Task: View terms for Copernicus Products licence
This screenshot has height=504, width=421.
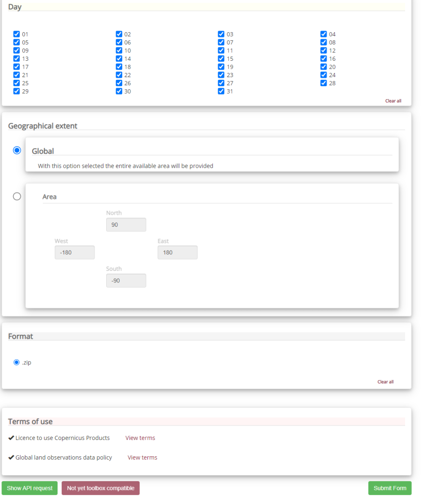Action: click(140, 438)
